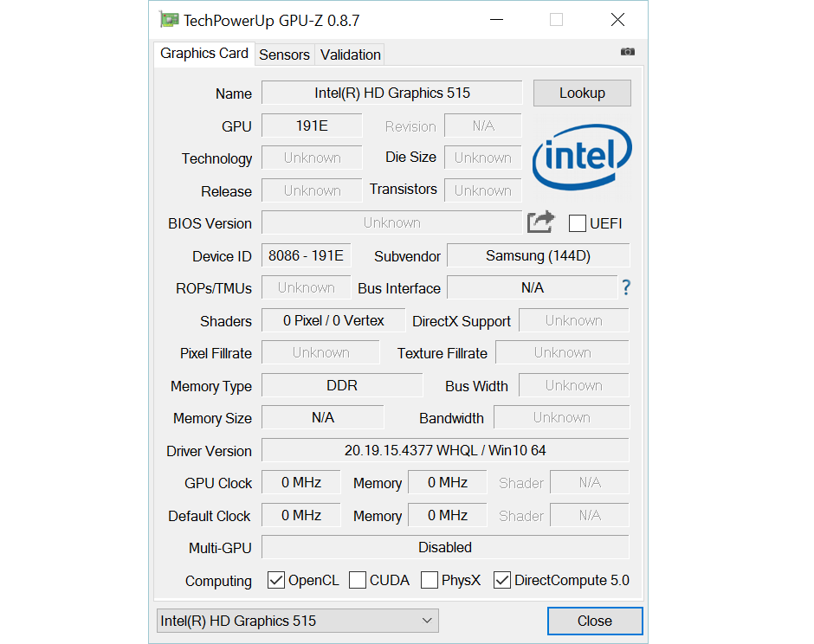814x644 pixels.
Task: Click the Intel vendor logo
Action: (582, 157)
